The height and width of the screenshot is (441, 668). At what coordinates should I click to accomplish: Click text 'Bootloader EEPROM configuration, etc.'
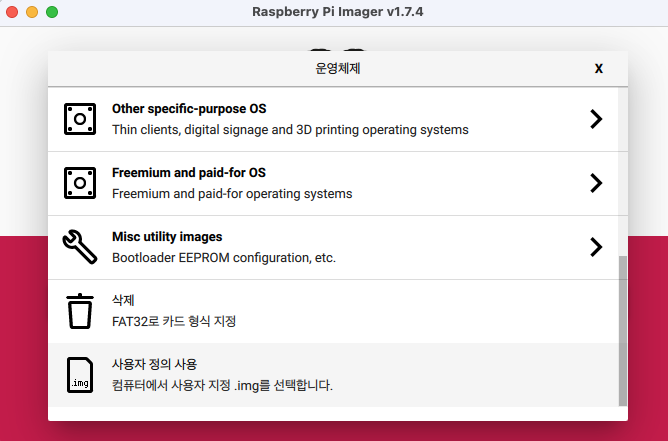[224, 258]
